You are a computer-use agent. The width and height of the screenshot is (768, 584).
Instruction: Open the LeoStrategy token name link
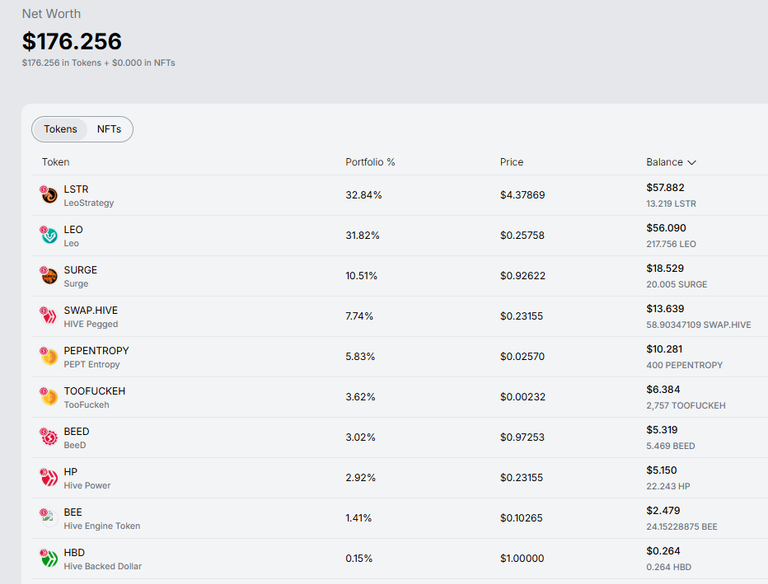pyautogui.click(x=89, y=203)
